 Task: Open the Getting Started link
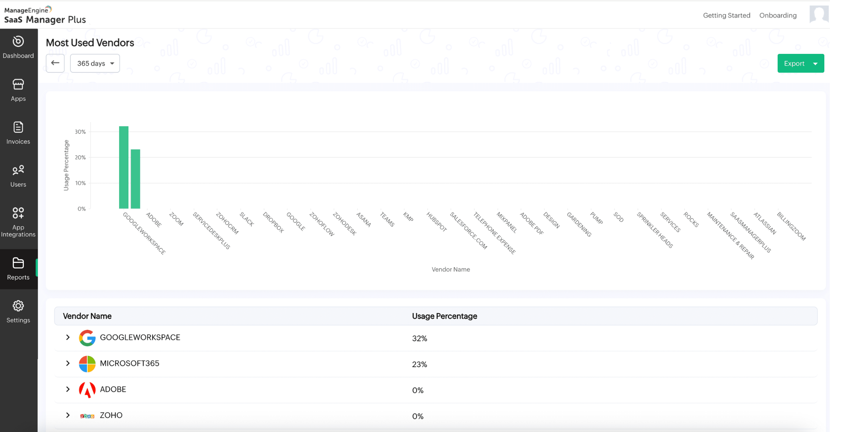coord(726,15)
